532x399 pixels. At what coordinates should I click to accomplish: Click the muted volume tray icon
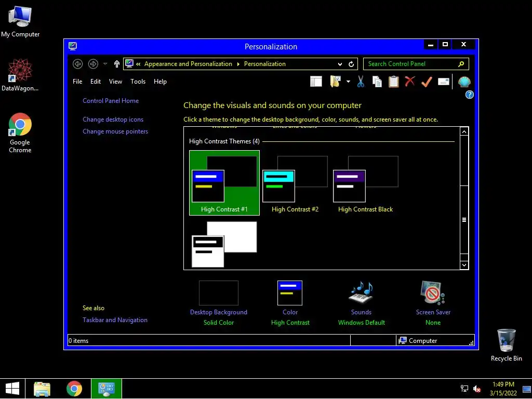(x=477, y=389)
